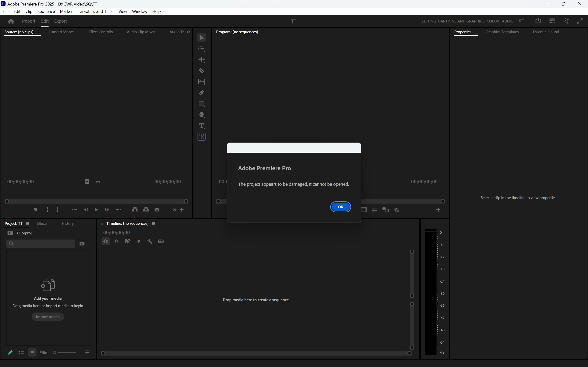The width and height of the screenshot is (588, 367).
Task: Select the Razor tool
Action: tap(201, 71)
